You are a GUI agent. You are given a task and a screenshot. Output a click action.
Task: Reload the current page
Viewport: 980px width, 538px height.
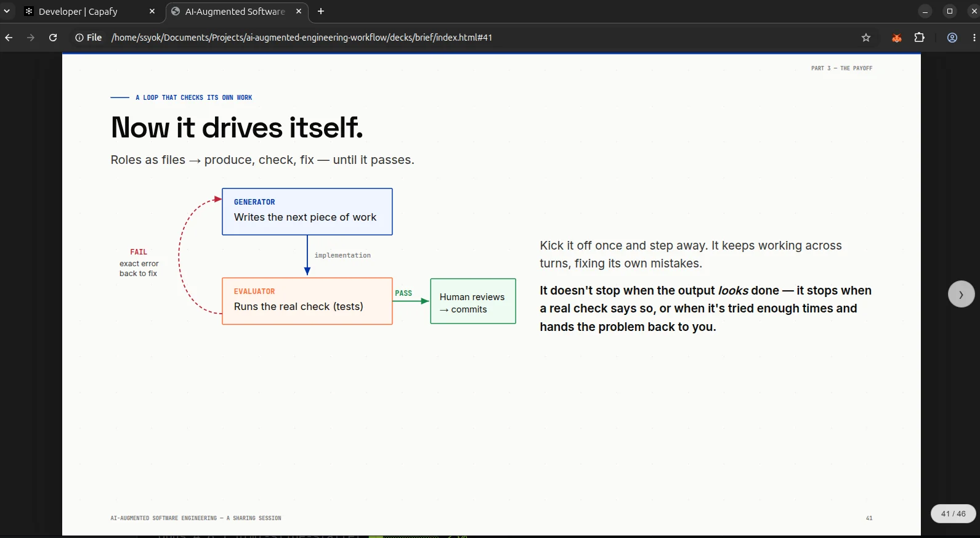pyautogui.click(x=53, y=38)
